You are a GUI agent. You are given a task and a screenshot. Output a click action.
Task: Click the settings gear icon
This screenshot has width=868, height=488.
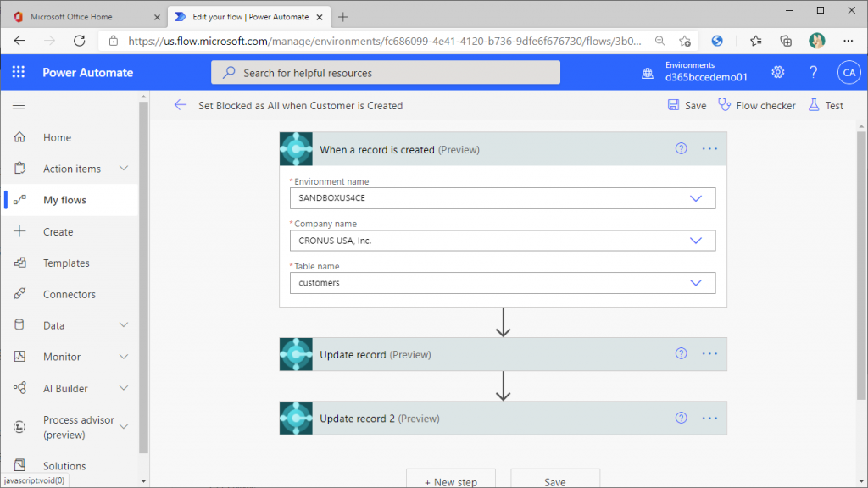[x=778, y=72]
